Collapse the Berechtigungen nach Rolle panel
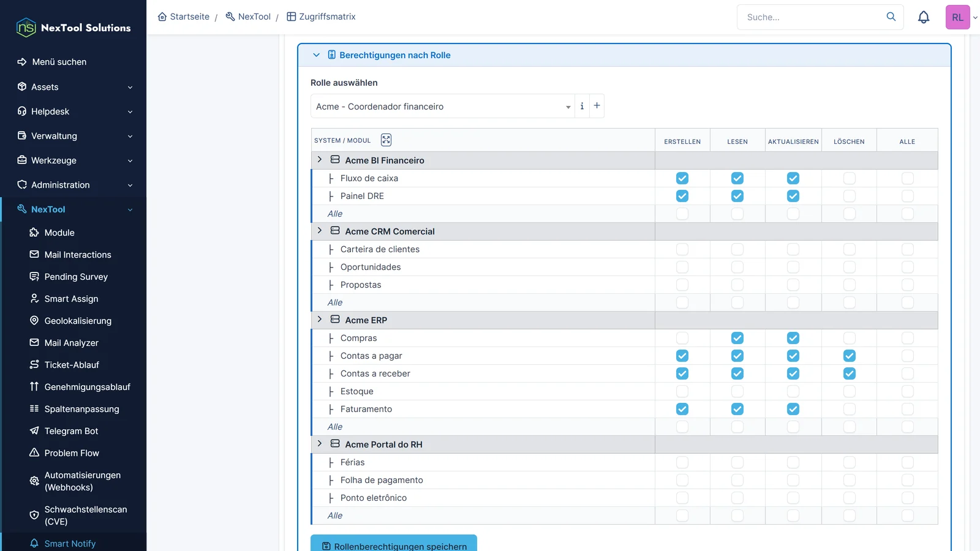Screen dimensions: 980x551 pyautogui.click(x=316, y=55)
